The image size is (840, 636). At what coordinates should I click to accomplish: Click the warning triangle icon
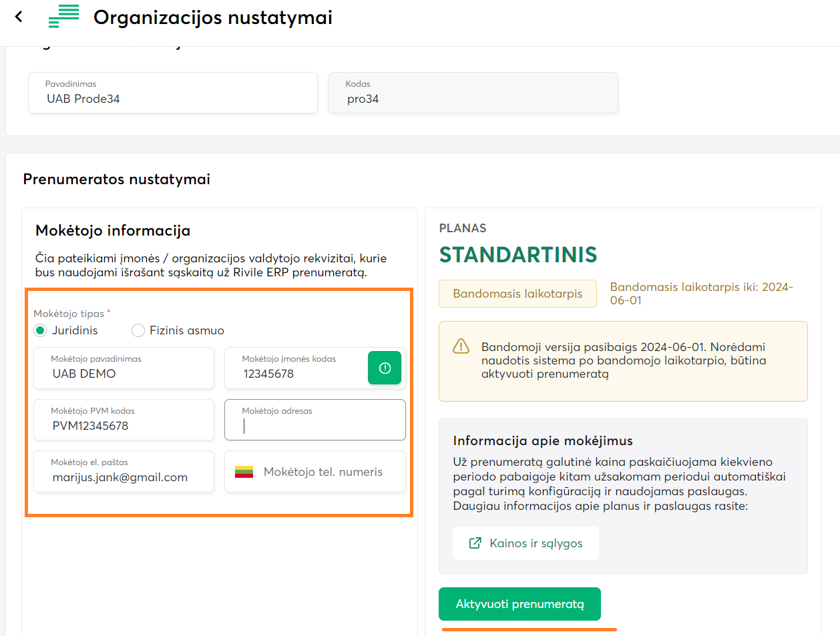click(x=461, y=346)
